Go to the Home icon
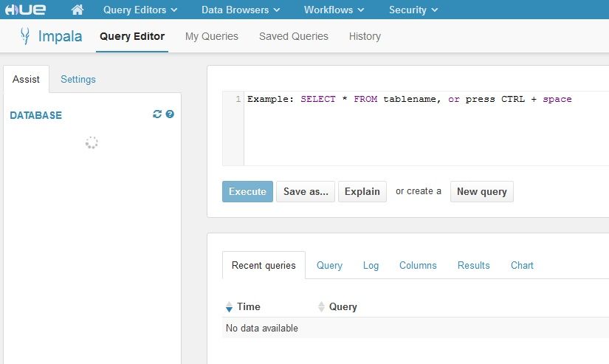The height and width of the screenshot is (364, 609). click(78, 10)
